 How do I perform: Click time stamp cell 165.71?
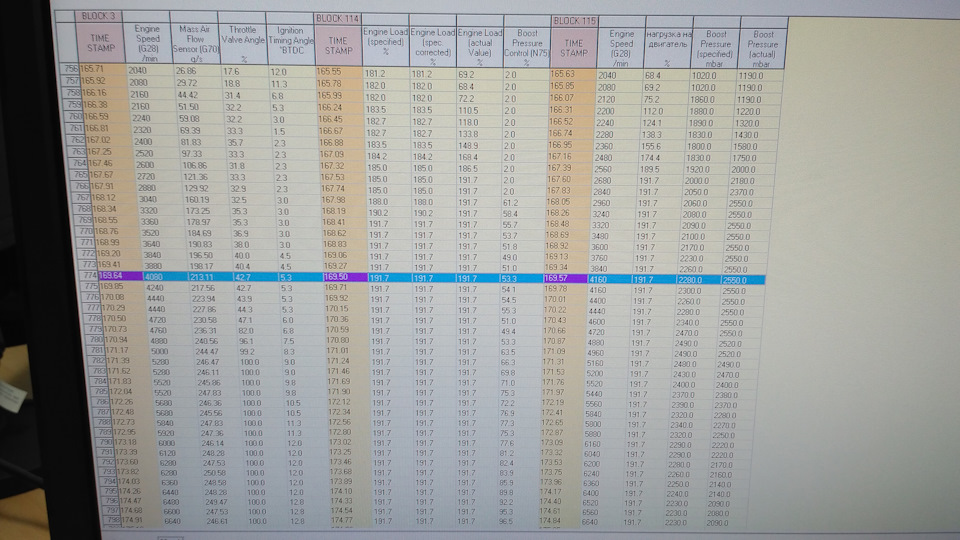92,69
